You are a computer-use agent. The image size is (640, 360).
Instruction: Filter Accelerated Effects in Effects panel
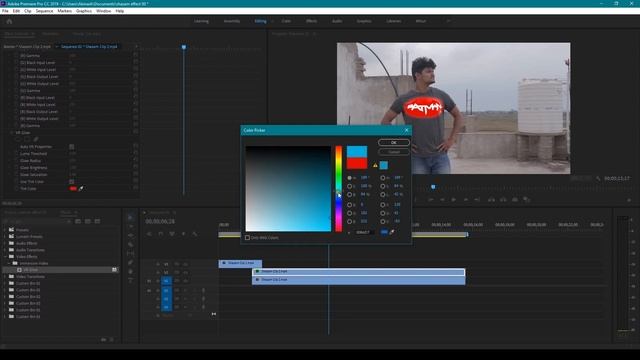pyautogui.click(x=78, y=221)
